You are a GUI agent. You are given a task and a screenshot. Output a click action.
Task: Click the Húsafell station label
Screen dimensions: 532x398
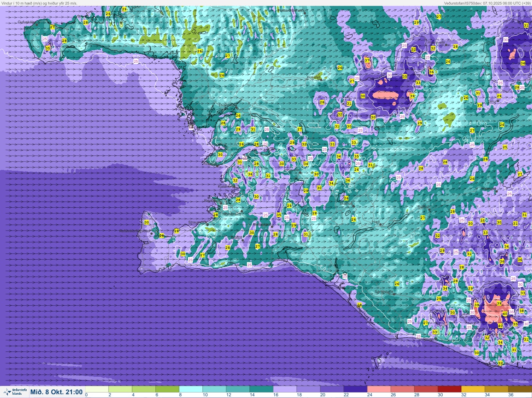(x=314, y=77)
